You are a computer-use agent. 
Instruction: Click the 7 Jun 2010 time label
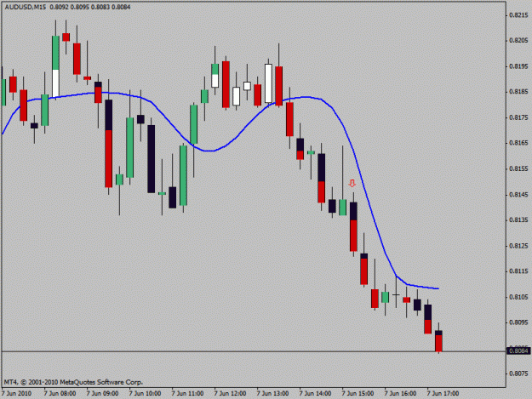click(x=17, y=393)
